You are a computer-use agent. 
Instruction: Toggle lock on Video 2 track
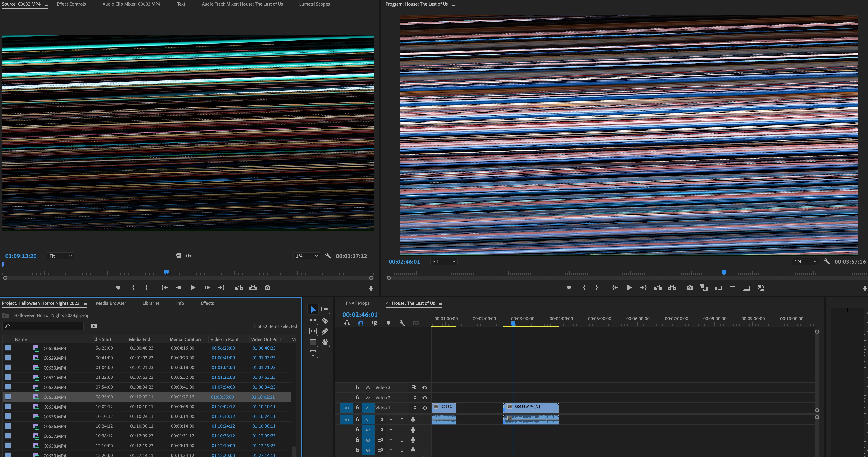357,397
